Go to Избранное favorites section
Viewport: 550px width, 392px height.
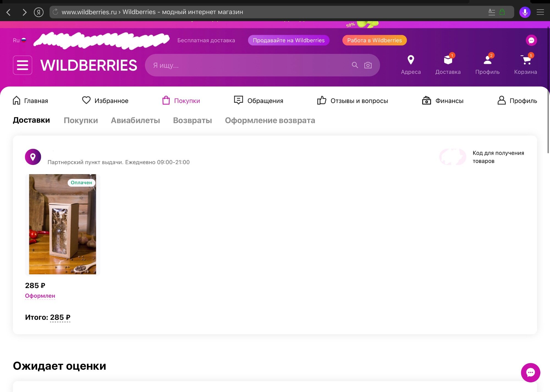(105, 101)
